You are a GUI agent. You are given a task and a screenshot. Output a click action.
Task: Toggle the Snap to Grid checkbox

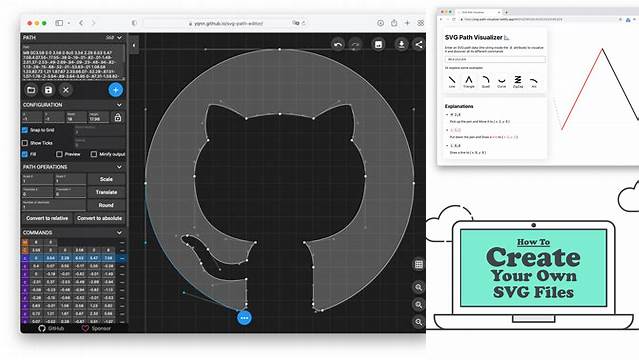click(25, 130)
